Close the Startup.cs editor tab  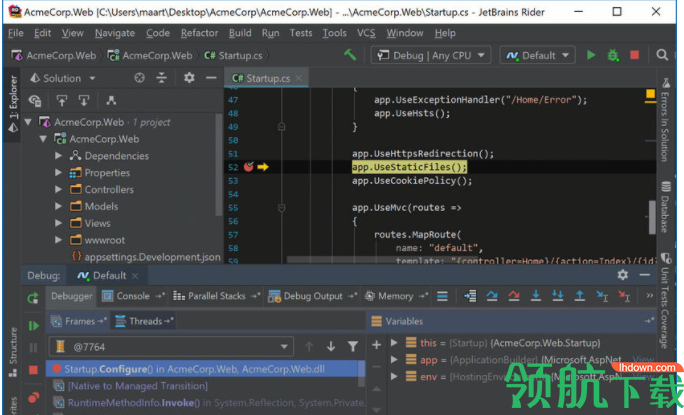point(298,78)
